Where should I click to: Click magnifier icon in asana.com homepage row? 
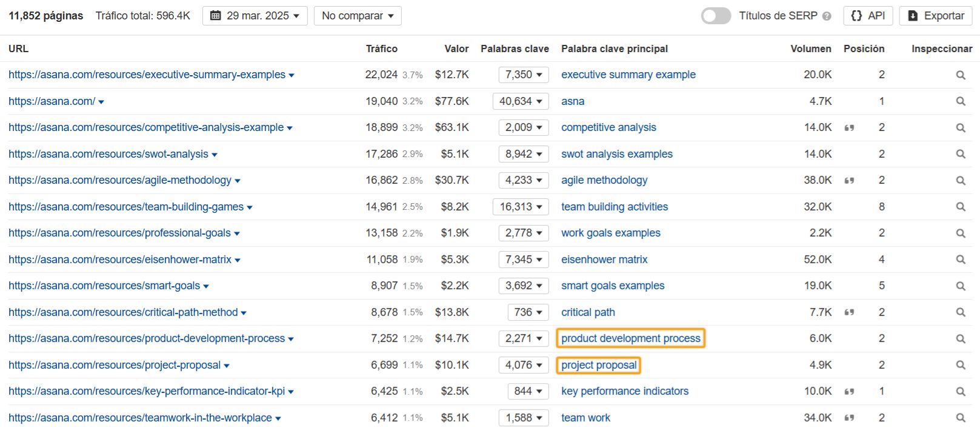coord(961,101)
